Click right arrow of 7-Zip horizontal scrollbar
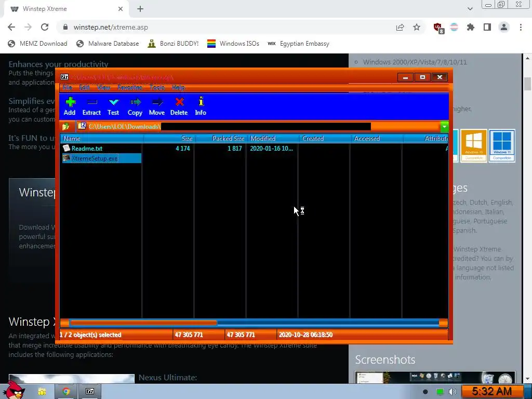Screen dimensions: 532x399 pos(443,323)
